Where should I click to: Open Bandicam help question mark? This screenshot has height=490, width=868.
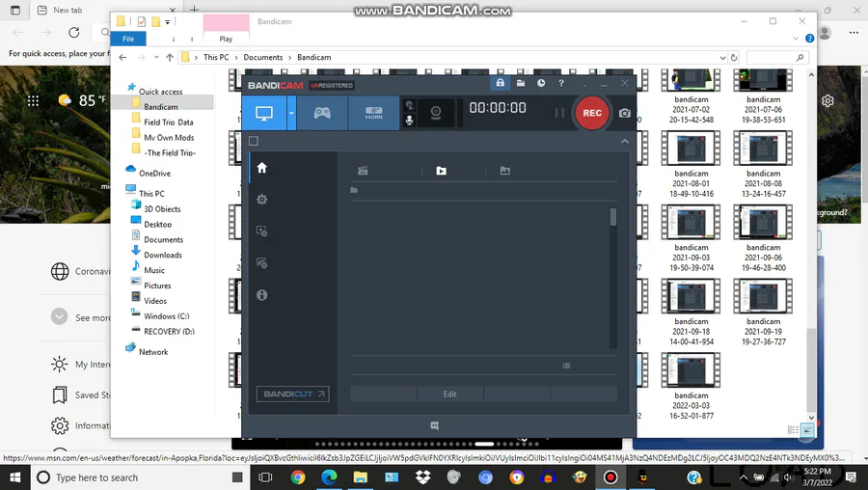pyautogui.click(x=561, y=83)
